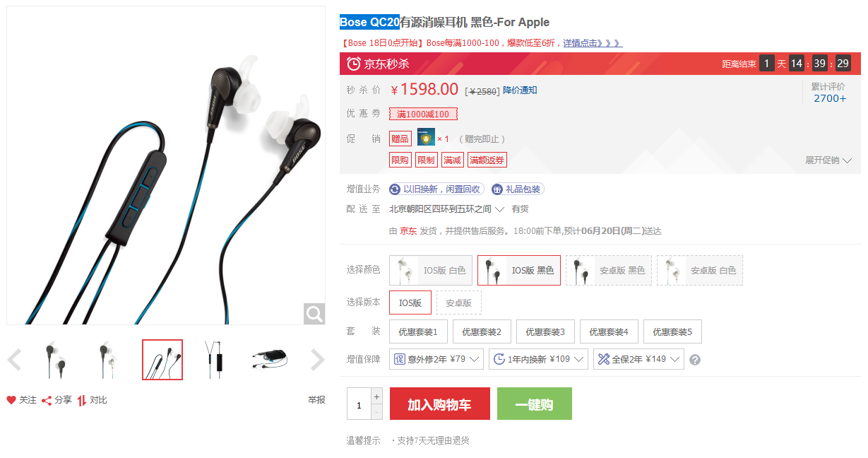Click the heart 关注 favorite icon
Screen dimensions: 868x458
(11, 400)
